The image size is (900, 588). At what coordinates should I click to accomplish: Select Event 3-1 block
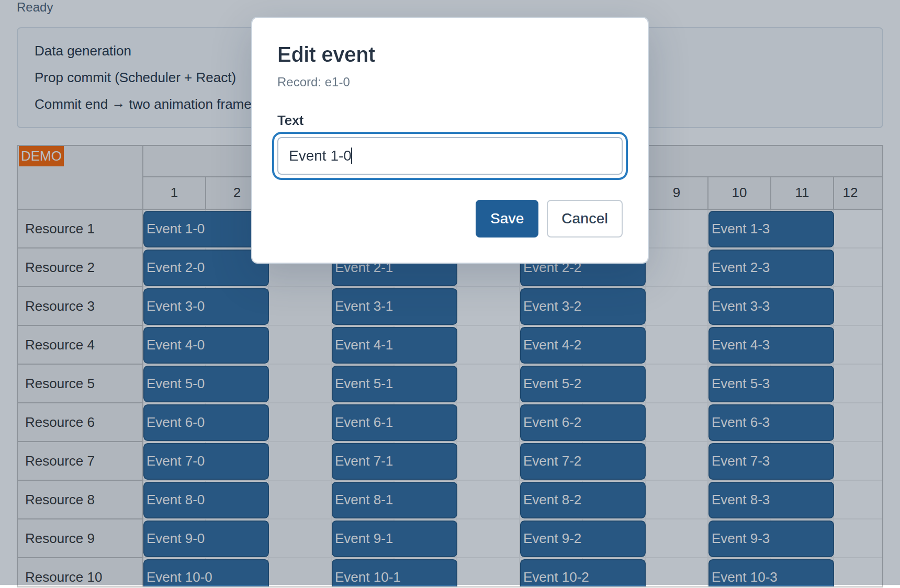[394, 307]
